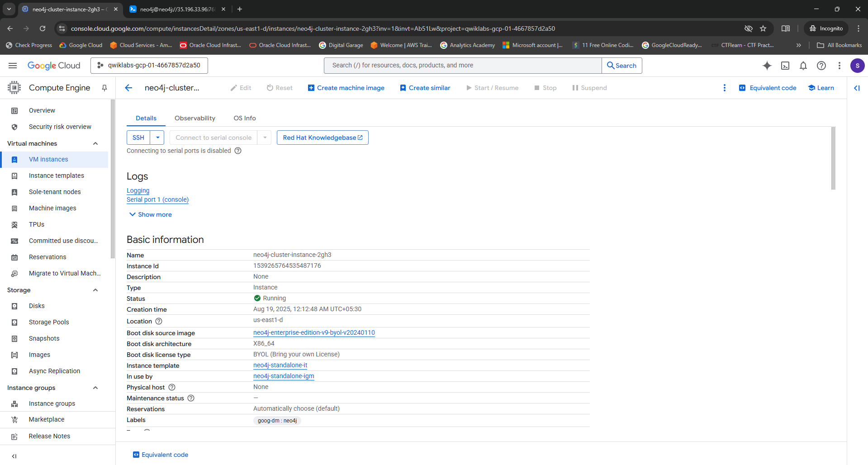Open more instance actions (vertical dots)

[725, 88]
